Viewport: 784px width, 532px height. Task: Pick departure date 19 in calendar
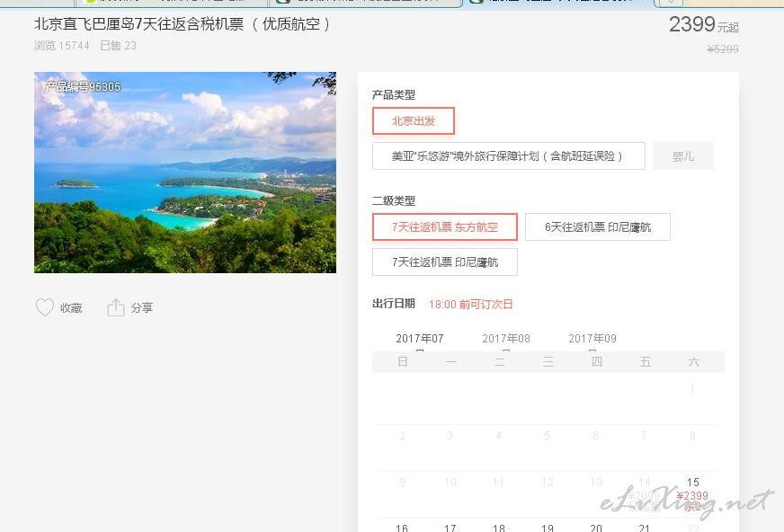547,527
